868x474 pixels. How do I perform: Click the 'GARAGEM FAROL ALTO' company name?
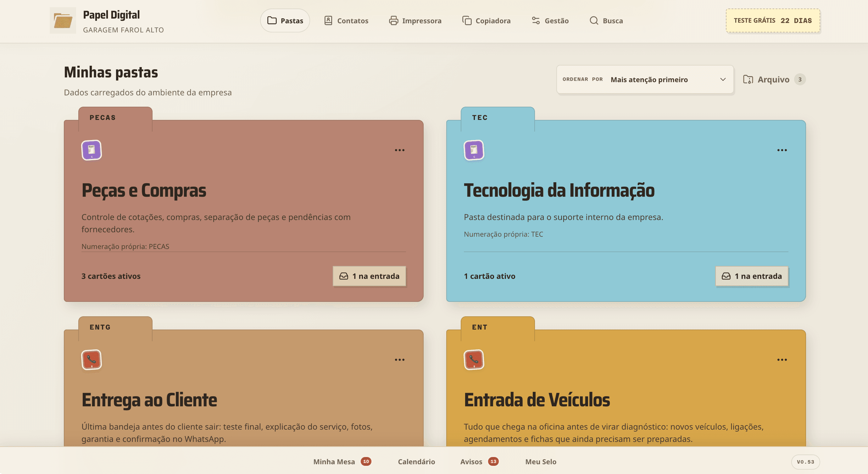[x=123, y=30]
